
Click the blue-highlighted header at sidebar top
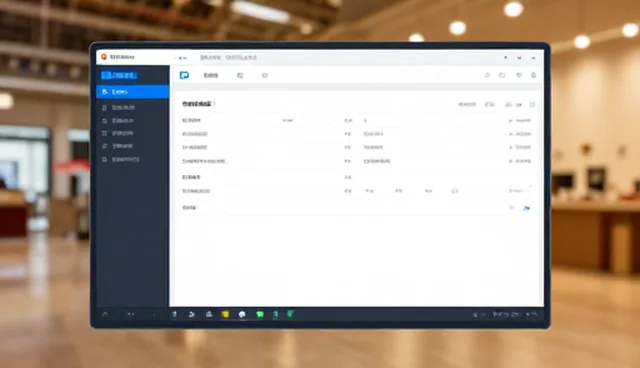(x=119, y=75)
